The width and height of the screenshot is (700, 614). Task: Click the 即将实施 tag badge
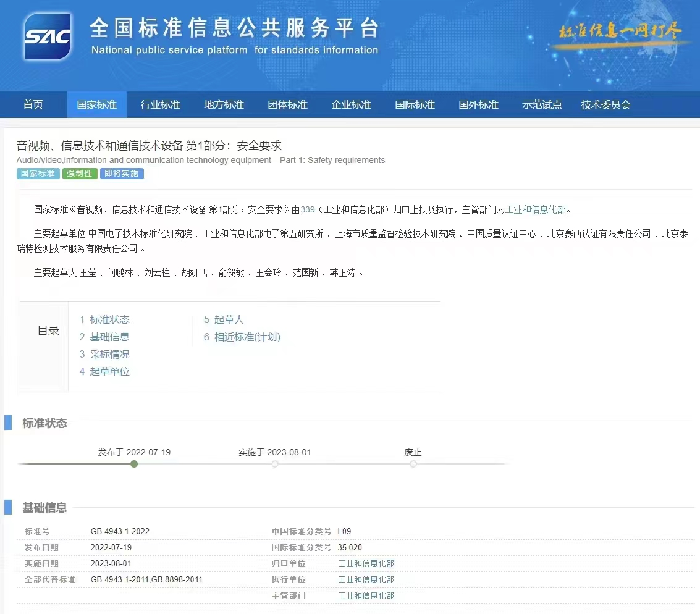pyautogui.click(x=121, y=174)
